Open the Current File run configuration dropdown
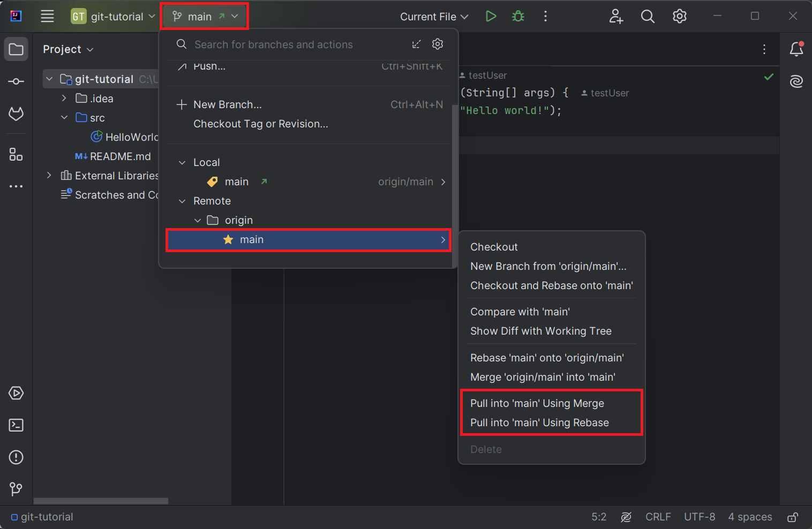Image resolution: width=812 pixels, height=529 pixels. pyautogui.click(x=434, y=16)
